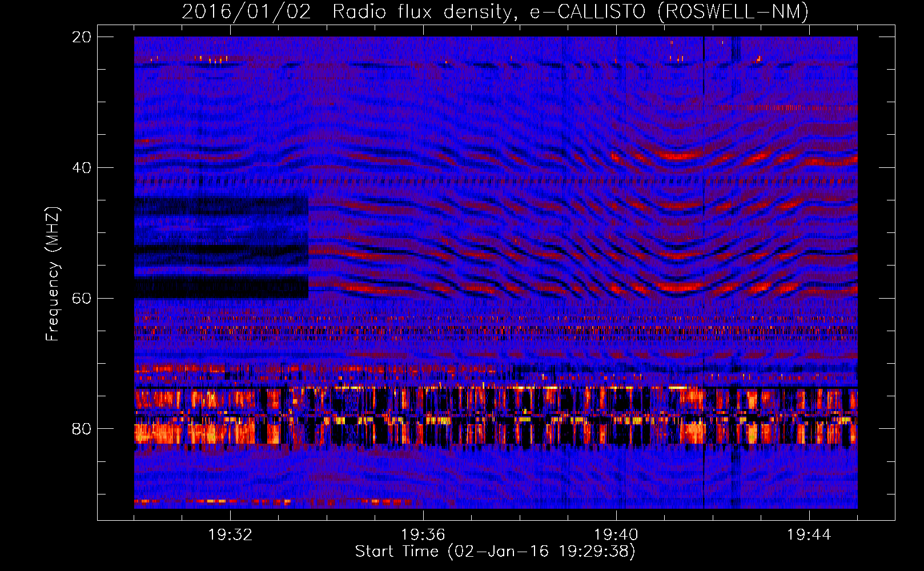Screen dimensions: 924x571
Task: Click the '80' frequency tick label
Action: click(x=82, y=429)
